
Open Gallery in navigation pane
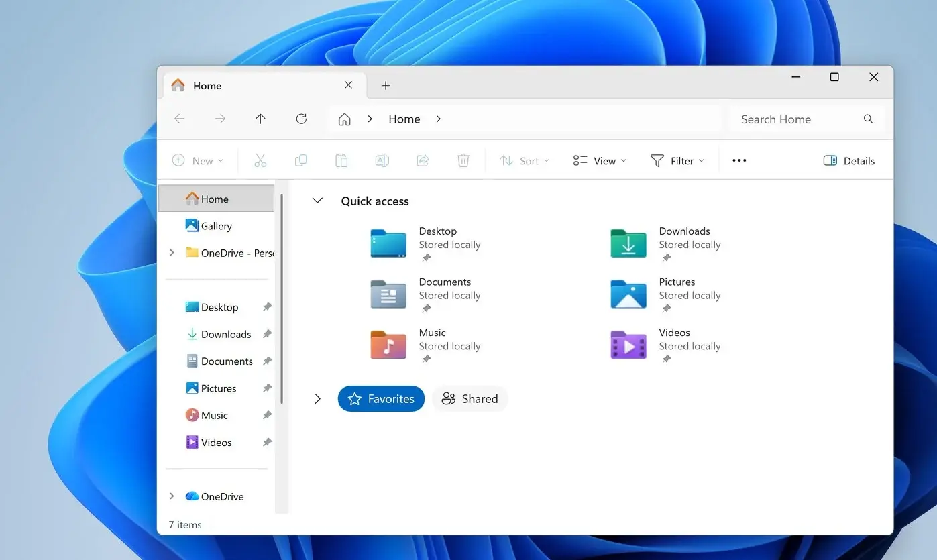click(x=217, y=226)
